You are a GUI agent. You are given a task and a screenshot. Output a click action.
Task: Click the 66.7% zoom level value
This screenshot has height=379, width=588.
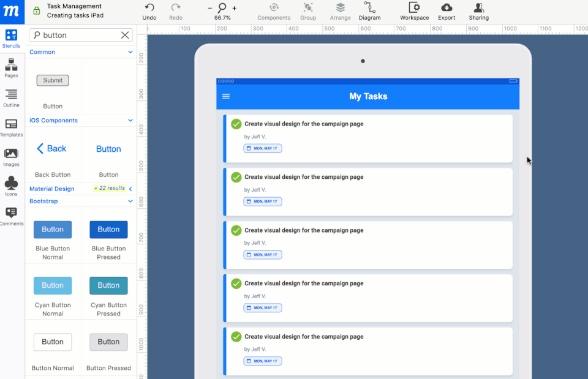tap(222, 18)
